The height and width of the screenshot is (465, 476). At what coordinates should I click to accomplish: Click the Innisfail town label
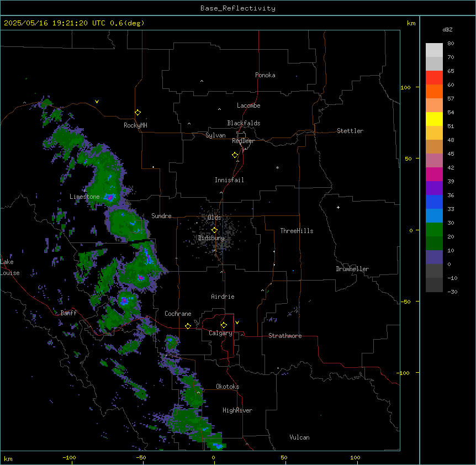click(x=229, y=180)
